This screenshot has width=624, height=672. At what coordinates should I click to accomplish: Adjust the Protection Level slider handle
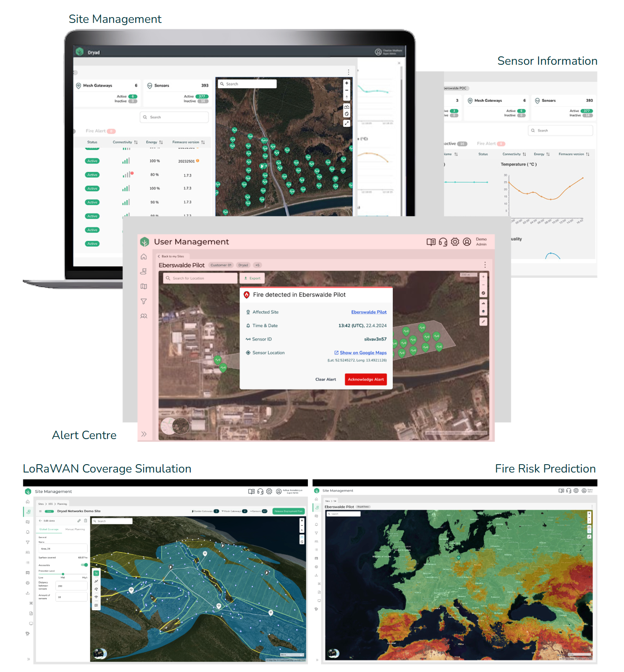pos(63,574)
